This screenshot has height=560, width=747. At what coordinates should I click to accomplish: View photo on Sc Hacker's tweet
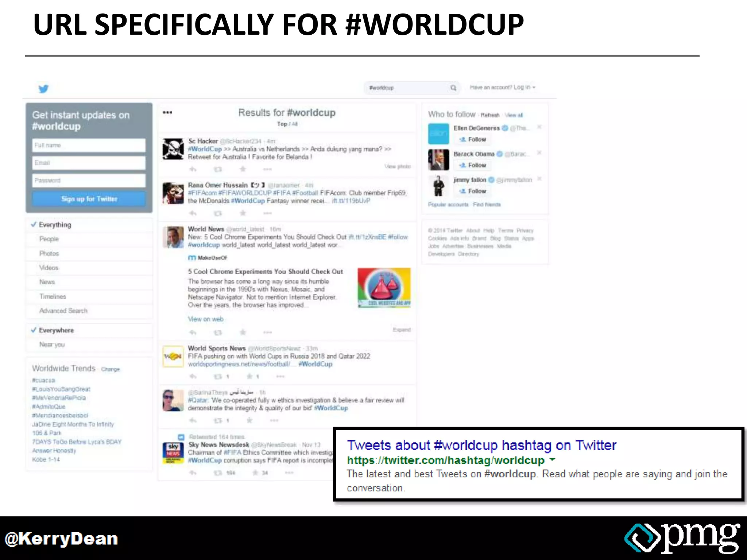398,166
